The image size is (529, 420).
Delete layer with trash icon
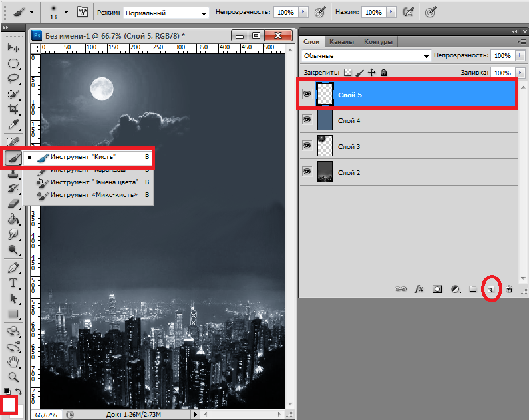510,289
